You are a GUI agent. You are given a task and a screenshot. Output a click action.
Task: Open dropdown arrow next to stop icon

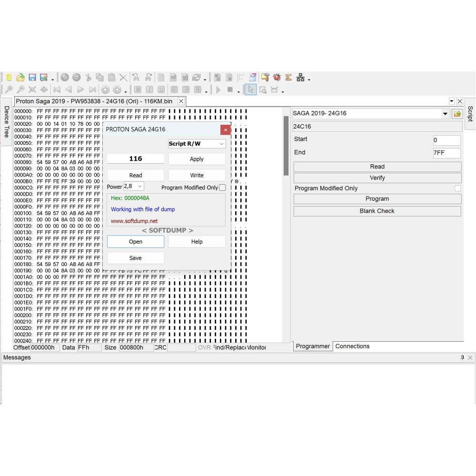pyautogui.click(x=238, y=92)
